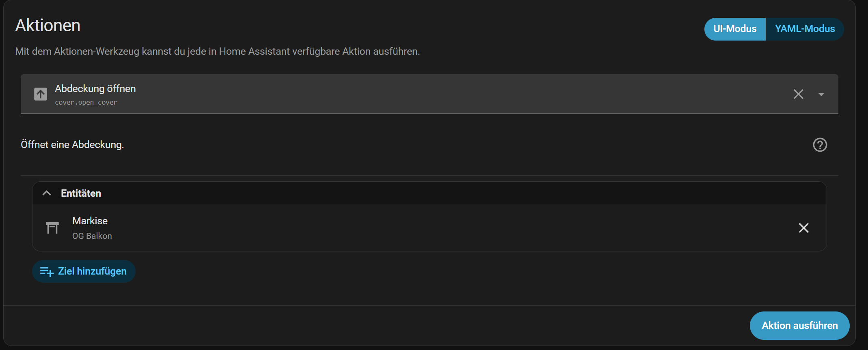Switch to YAML-Modus
The height and width of the screenshot is (350, 868).
(x=805, y=29)
